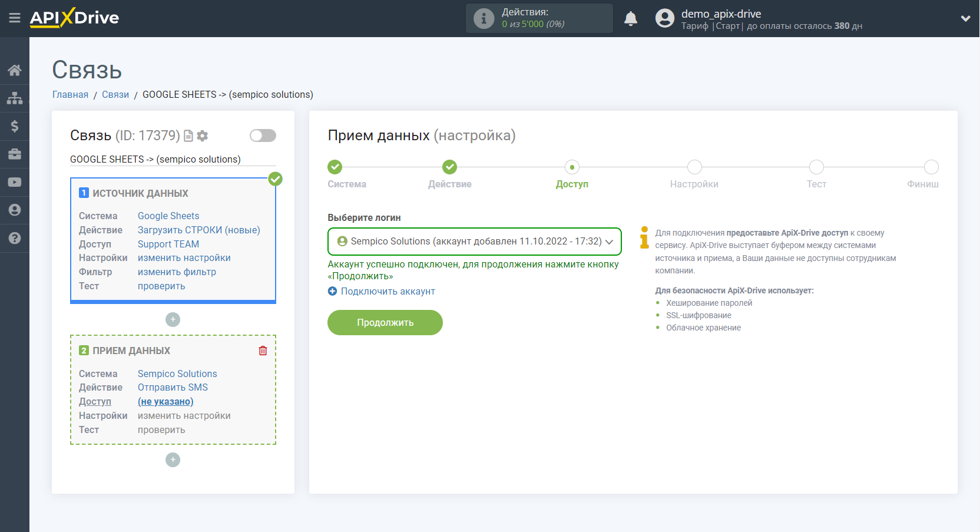Click the ИСТОЧНИК ДАННЫХ header
The image size is (980, 532).
tap(140, 194)
